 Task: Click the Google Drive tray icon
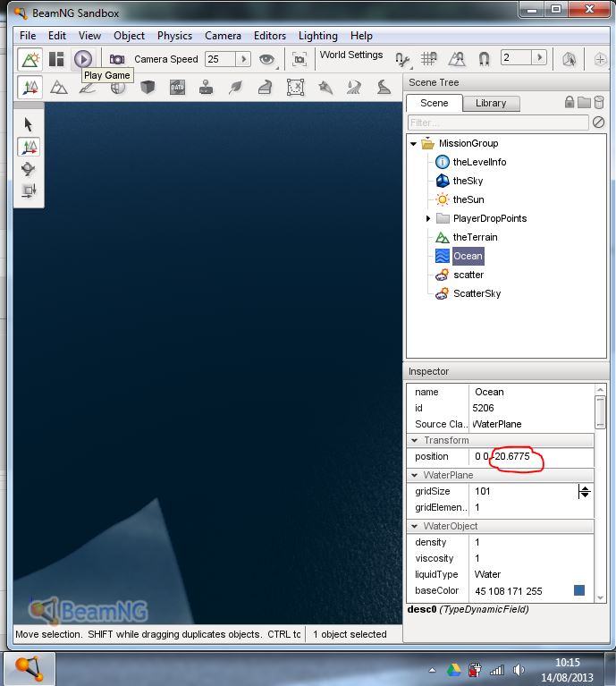[x=454, y=670]
